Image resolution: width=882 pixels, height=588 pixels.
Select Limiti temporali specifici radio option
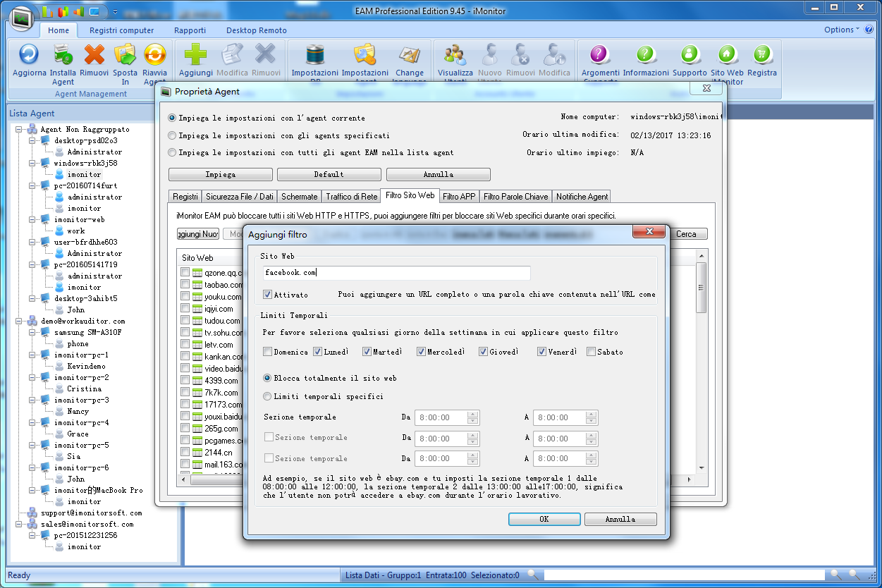click(x=267, y=396)
